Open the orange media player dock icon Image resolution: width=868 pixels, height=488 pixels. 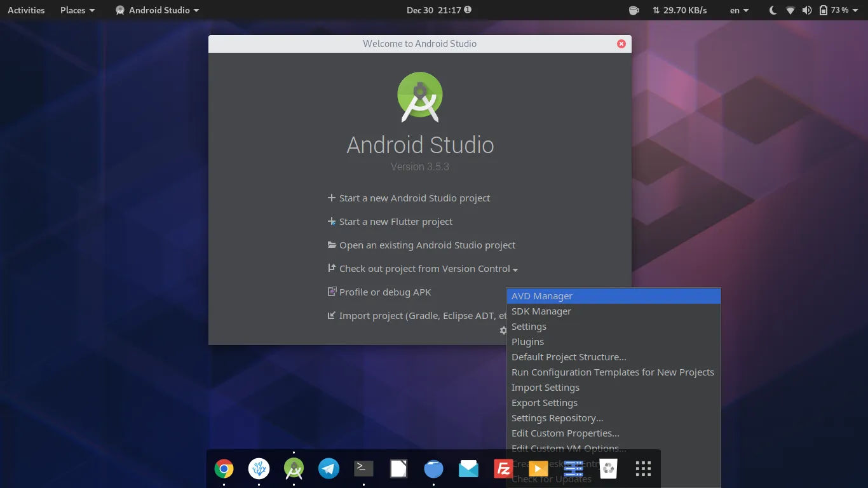(x=538, y=469)
